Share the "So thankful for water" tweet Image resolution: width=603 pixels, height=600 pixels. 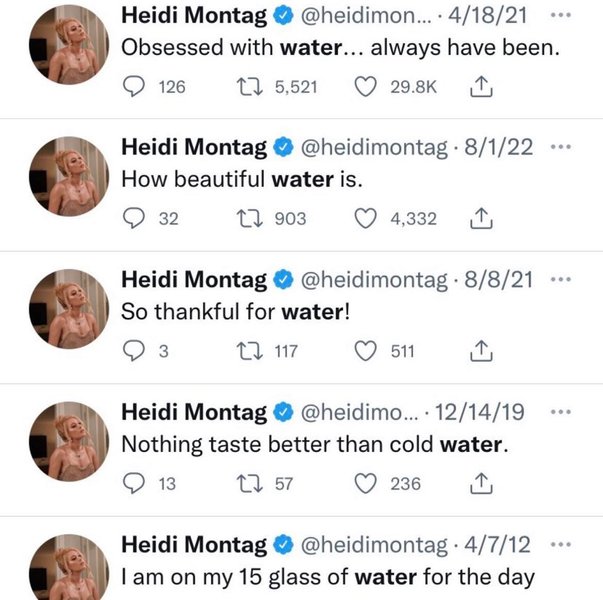coord(479,351)
